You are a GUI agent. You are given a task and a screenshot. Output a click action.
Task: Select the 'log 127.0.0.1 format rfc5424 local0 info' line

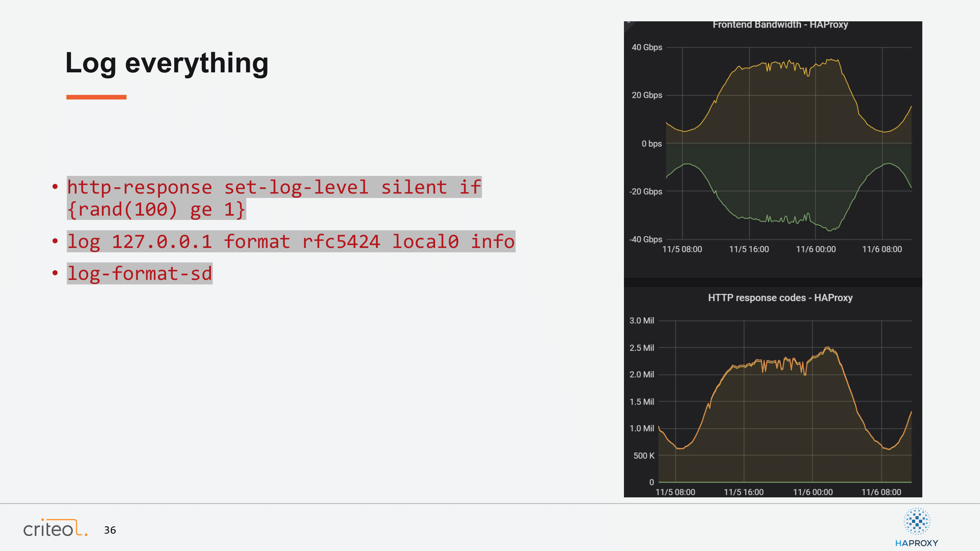click(x=291, y=241)
